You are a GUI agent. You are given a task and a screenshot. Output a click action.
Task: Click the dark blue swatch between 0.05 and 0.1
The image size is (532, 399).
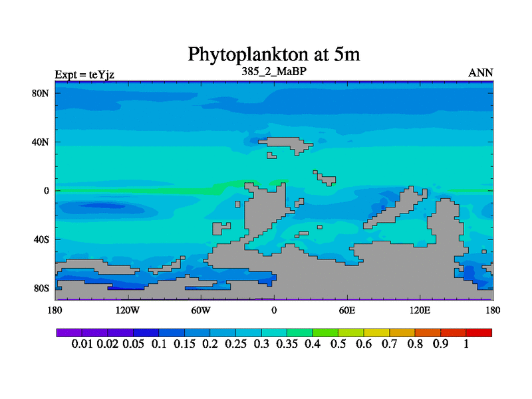(146, 332)
